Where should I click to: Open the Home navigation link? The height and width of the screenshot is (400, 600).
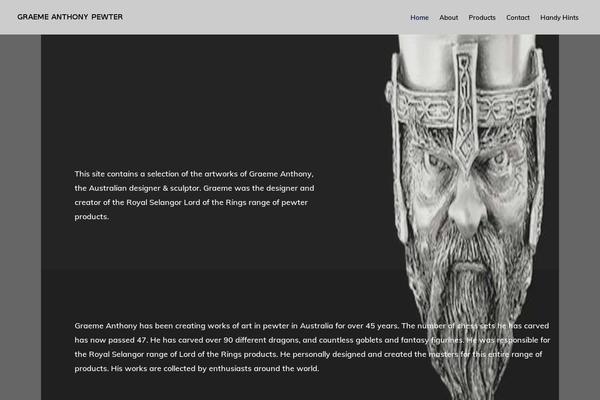pos(419,18)
